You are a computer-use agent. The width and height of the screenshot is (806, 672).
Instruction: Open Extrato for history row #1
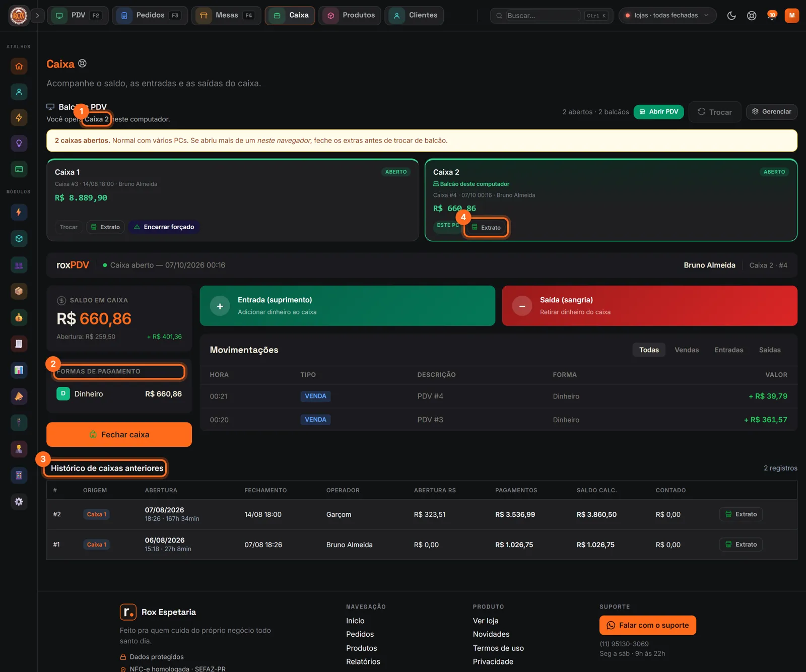tap(741, 545)
